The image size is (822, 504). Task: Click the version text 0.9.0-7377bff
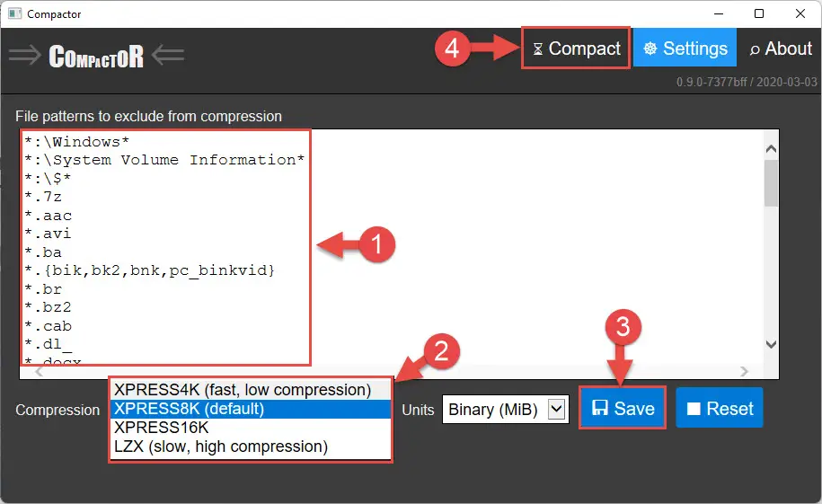[711, 82]
